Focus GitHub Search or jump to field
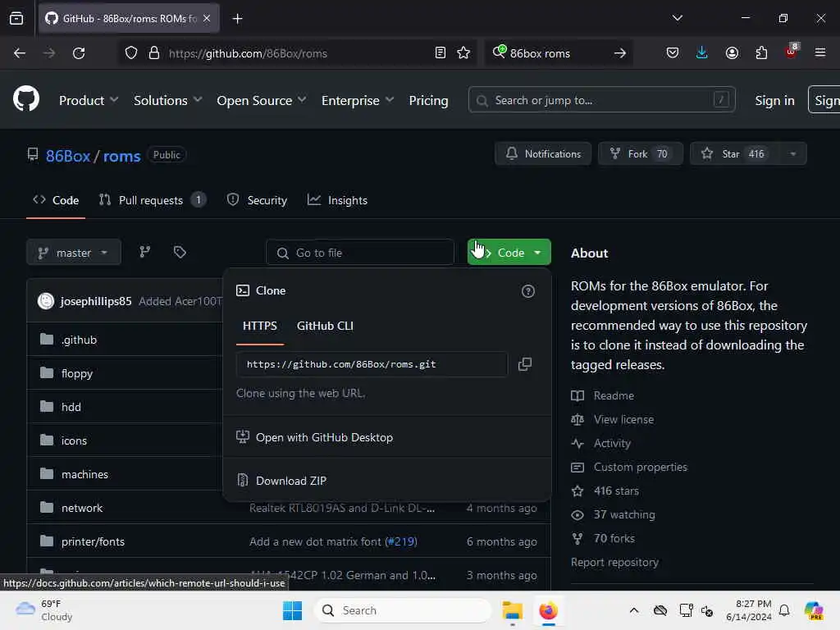 [x=601, y=100]
